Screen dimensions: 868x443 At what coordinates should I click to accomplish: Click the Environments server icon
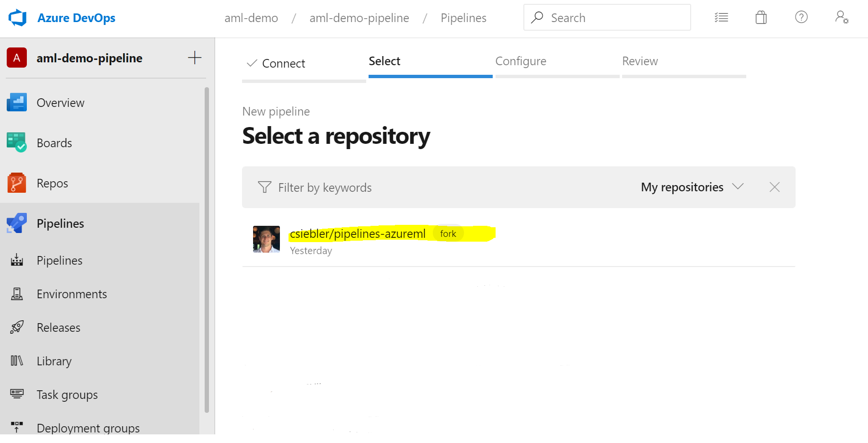point(17,294)
